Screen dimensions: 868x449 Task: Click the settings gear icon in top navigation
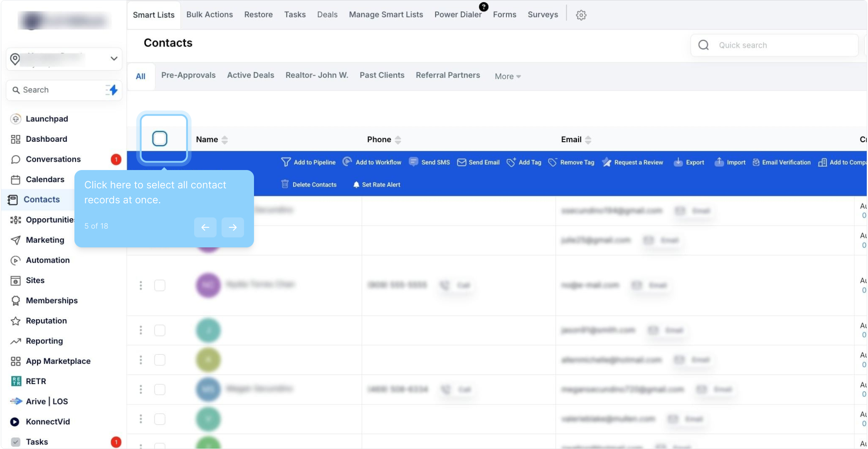[x=581, y=15]
